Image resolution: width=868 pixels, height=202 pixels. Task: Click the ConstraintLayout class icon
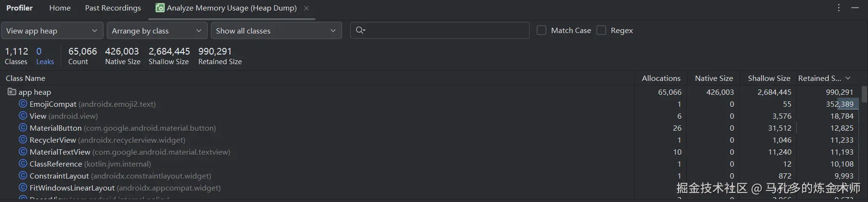22,176
